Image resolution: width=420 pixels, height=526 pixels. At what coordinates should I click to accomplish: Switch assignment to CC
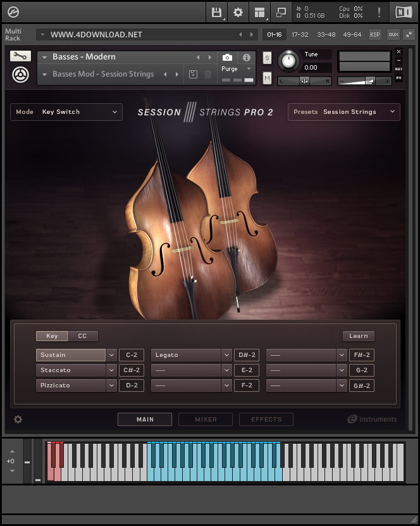(x=82, y=336)
